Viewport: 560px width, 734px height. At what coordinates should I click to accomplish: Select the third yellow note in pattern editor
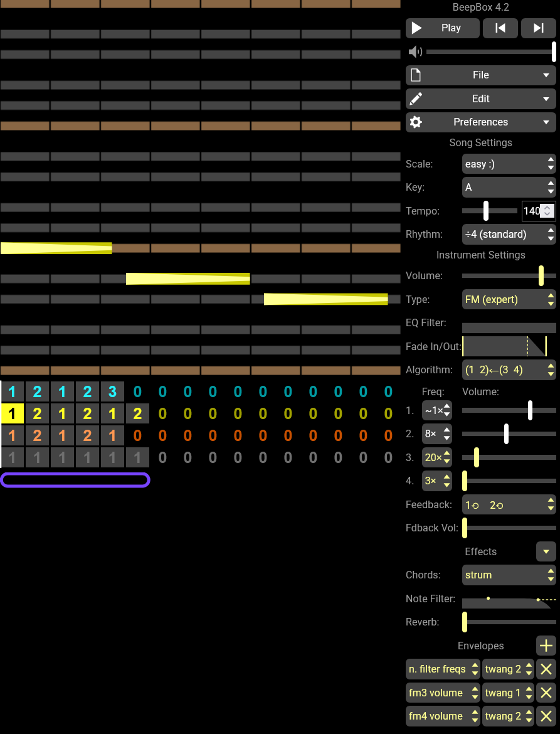coord(326,299)
